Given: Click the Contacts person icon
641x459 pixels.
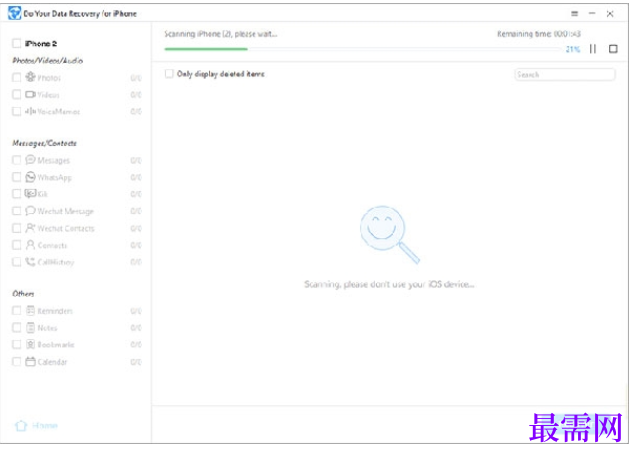Looking at the screenshot, I should (x=31, y=244).
